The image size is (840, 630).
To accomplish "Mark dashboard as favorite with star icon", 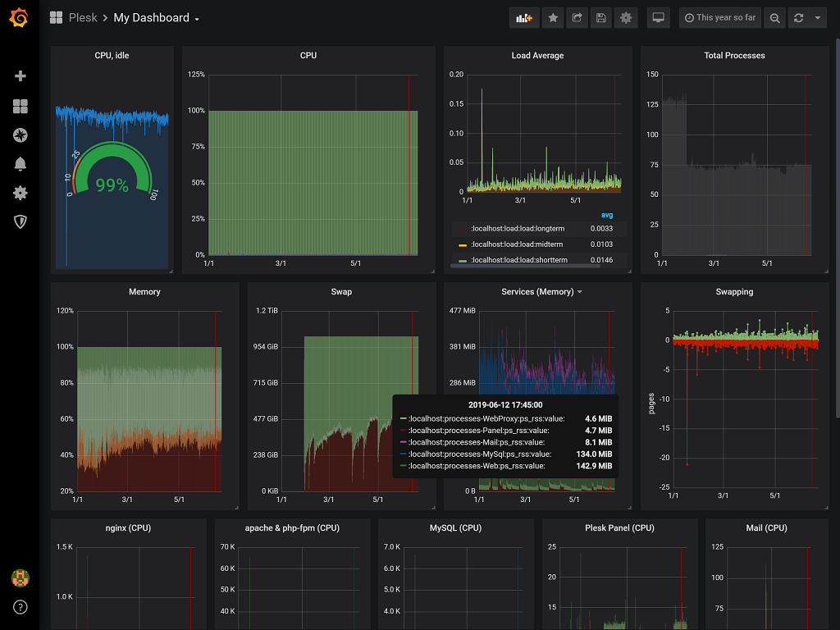I will tap(553, 17).
